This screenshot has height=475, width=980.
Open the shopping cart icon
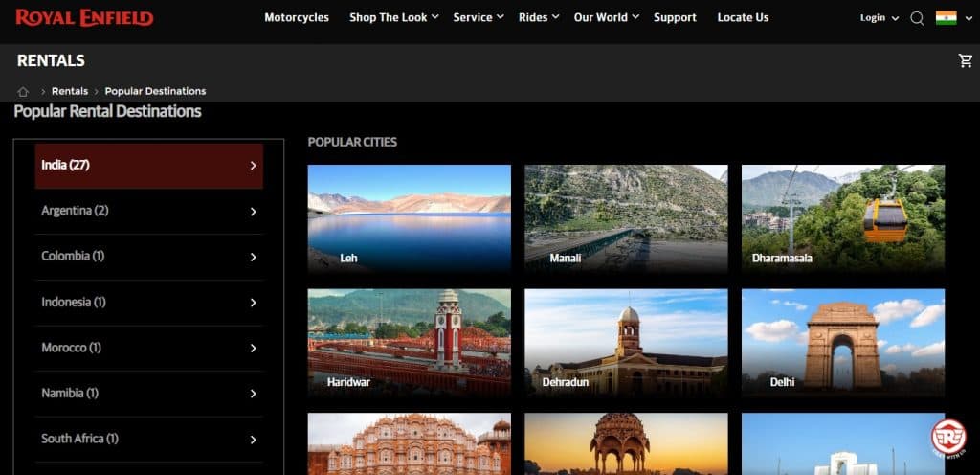coord(965,61)
